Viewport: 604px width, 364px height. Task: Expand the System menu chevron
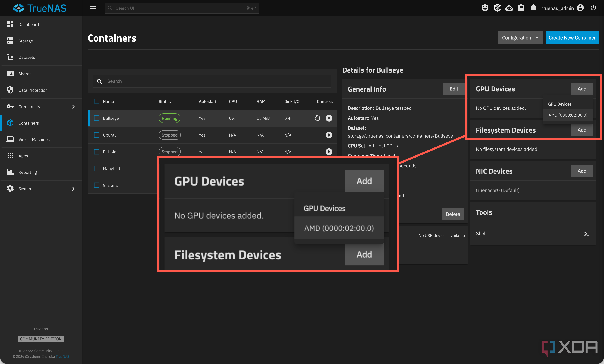coord(73,189)
